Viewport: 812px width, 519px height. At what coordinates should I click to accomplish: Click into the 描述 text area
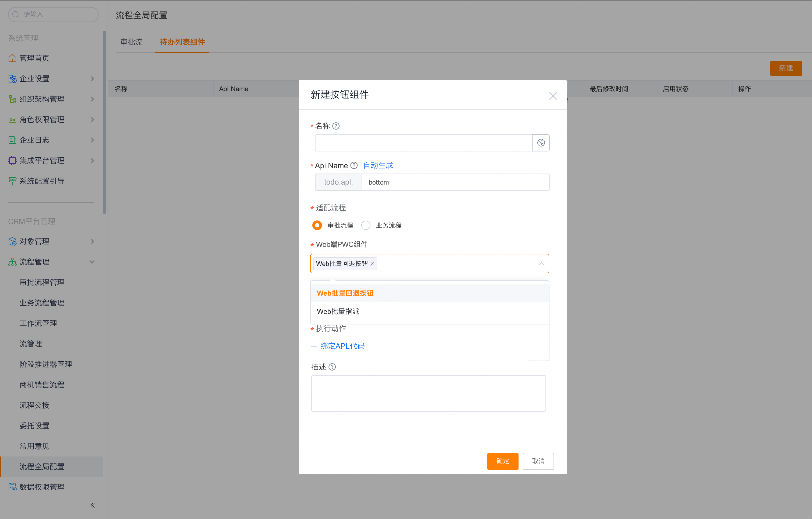tap(428, 393)
